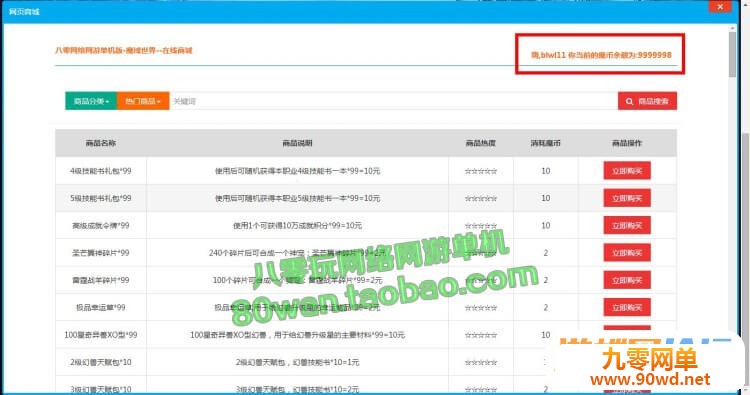Click the price 10 for 高级成就令牌*99

(x=545, y=225)
